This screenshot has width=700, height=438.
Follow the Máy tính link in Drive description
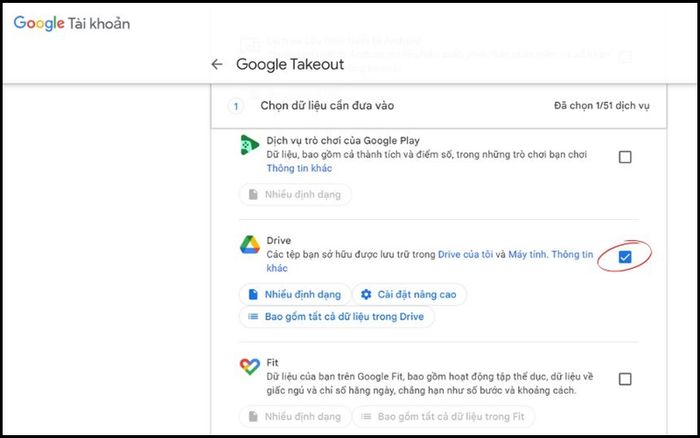click(x=528, y=254)
